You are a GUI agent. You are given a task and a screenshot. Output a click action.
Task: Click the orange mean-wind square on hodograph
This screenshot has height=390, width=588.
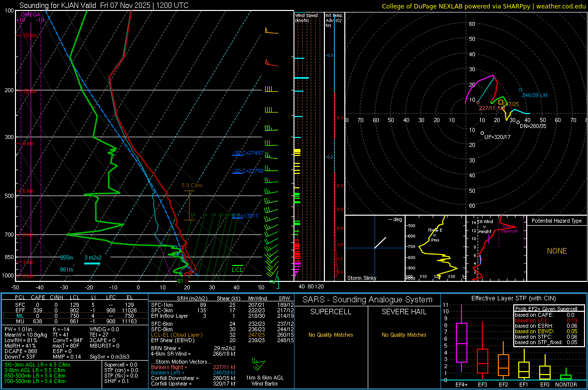click(501, 102)
